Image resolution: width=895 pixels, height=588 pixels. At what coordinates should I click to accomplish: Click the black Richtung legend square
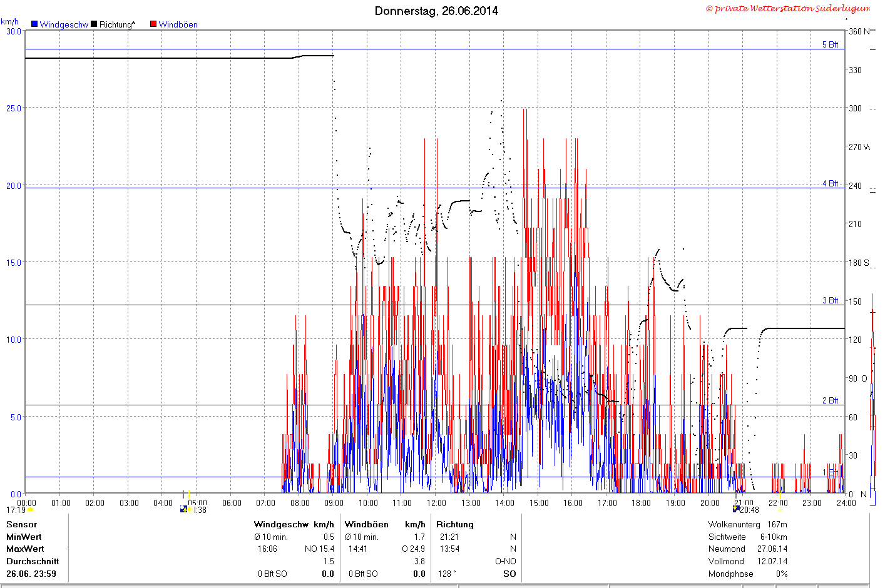click(94, 24)
